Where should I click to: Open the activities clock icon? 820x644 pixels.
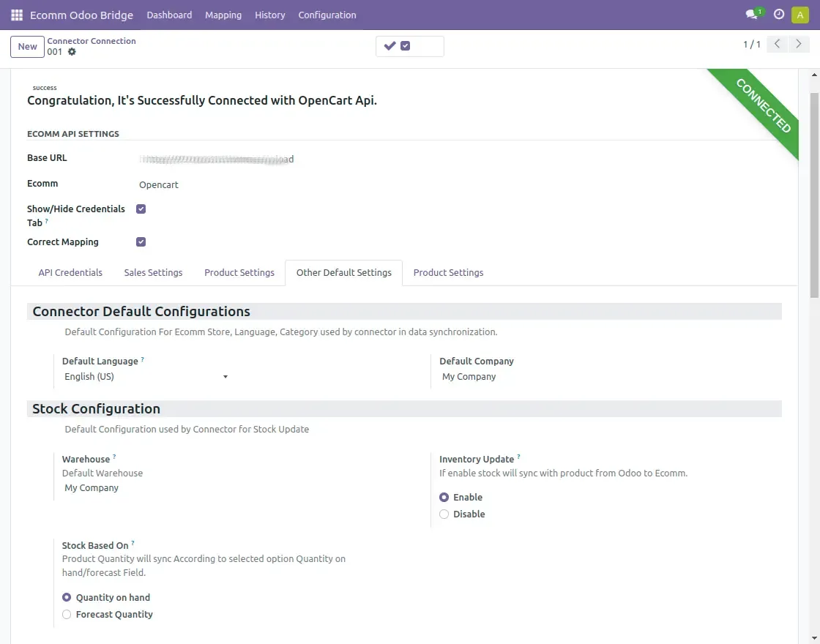coord(779,15)
